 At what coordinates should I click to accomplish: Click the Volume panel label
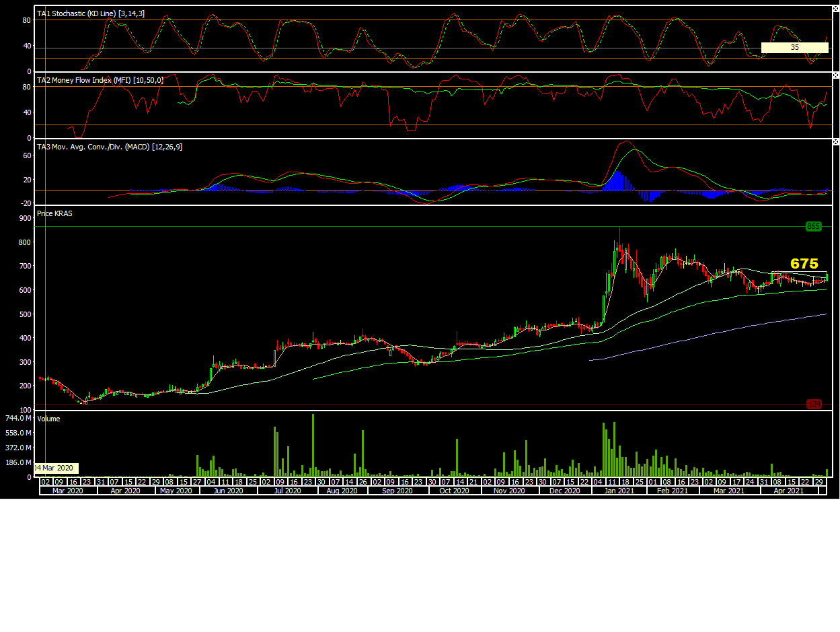click(48, 419)
